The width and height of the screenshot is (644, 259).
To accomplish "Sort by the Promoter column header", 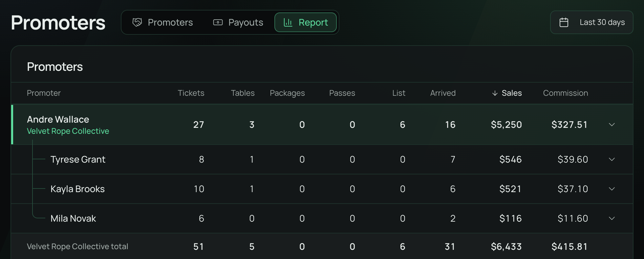I will 44,93.
